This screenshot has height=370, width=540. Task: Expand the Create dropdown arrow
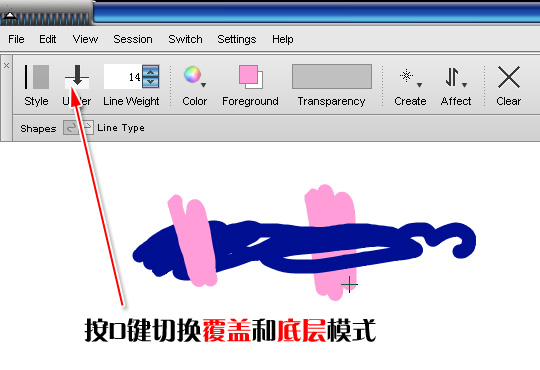point(419,85)
